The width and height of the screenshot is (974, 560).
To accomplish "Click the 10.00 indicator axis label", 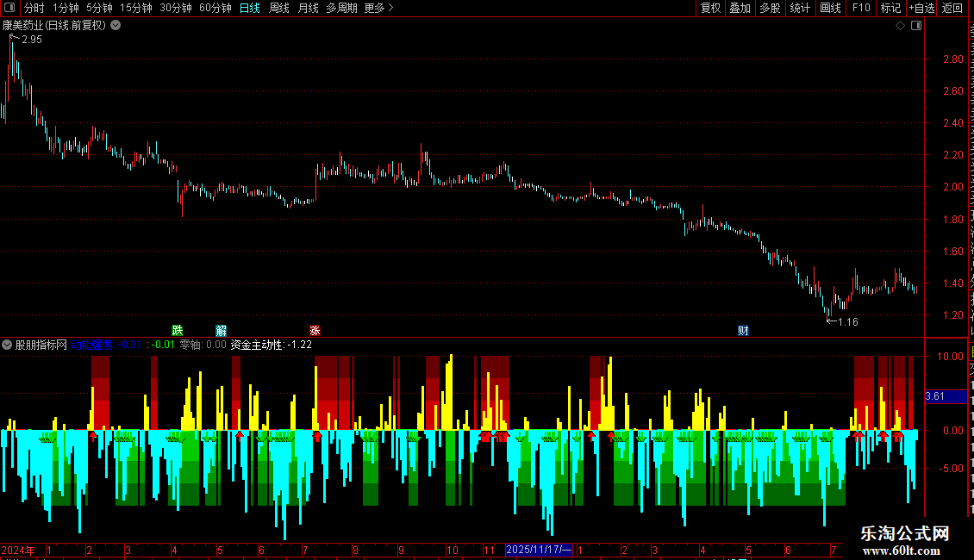I will (x=951, y=357).
